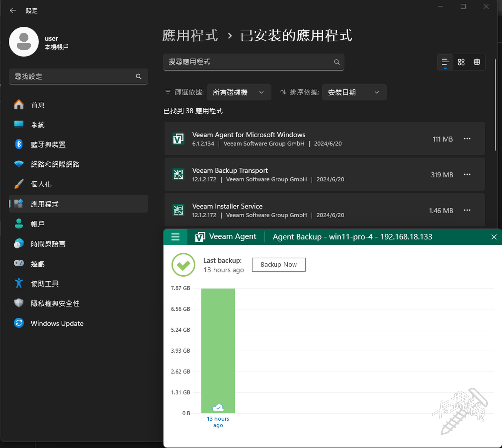This screenshot has width=502, height=448.
Task: Select the Bluetooth and devices section
Action: (48, 144)
